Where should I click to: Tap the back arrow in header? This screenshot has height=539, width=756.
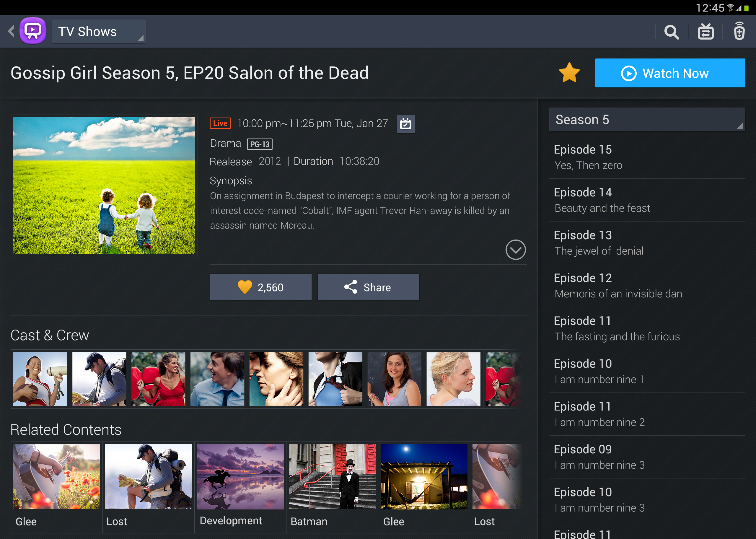11,32
